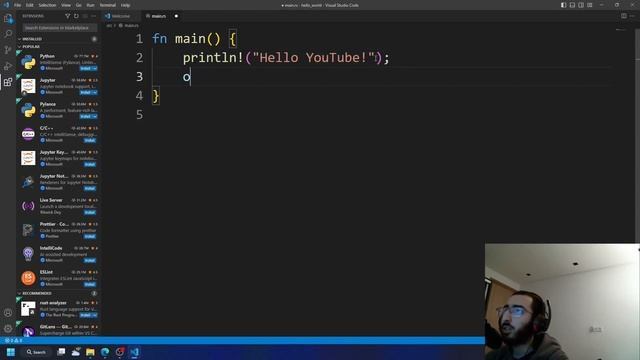
Task: Toggle secondary side bar layout button
Action: 581,5
